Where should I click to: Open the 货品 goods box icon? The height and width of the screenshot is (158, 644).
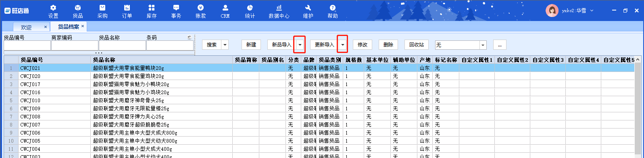click(x=78, y=8)
